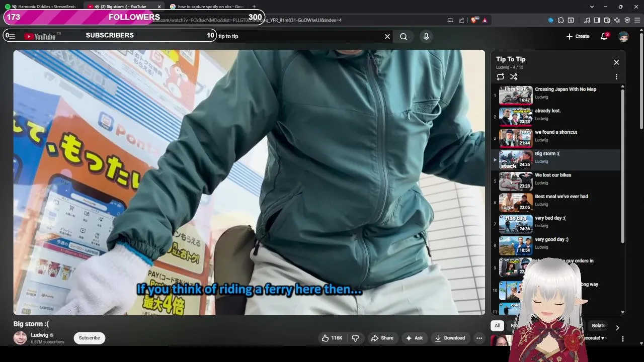This screenshot has width=644, height=362.
Task: Switch to 'how to capture spotify' tab
Action: point(207,7)
